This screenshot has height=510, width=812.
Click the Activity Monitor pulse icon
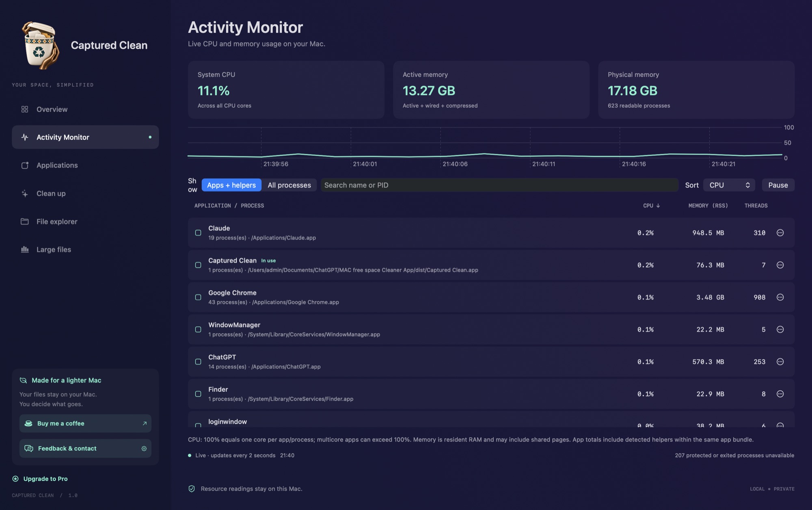(x=25, y=137)
